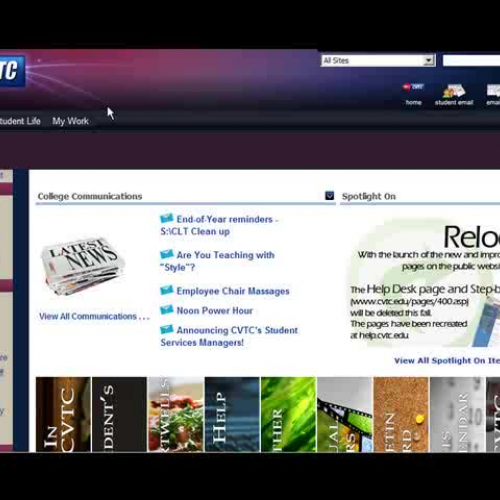Expand the College Communications web part menu arrow

[x=329, y=195]
